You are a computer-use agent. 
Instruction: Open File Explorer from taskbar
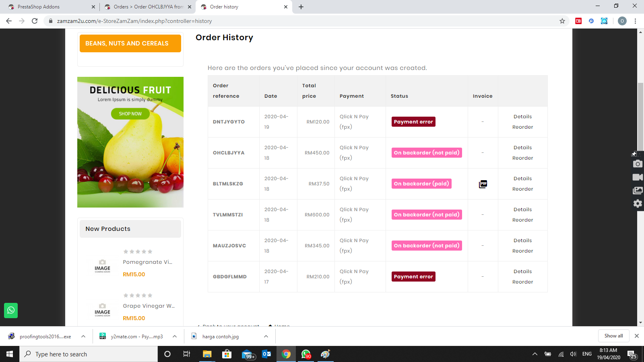point(207,354)
